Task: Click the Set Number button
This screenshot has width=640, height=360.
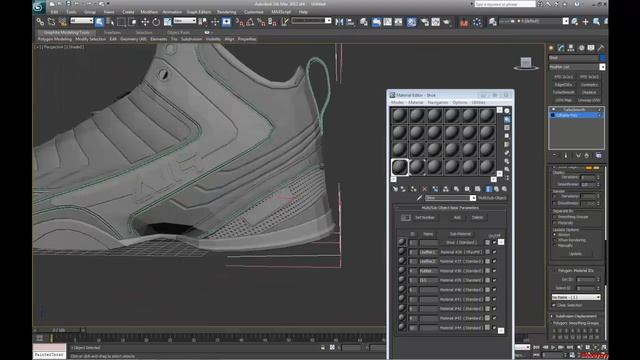Action: tap(425, 218)
